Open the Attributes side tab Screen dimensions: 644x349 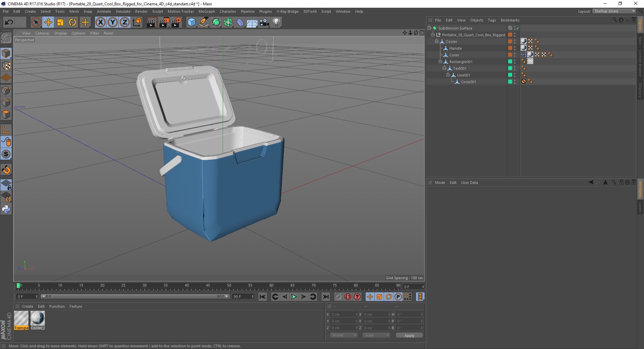(640, 189)
